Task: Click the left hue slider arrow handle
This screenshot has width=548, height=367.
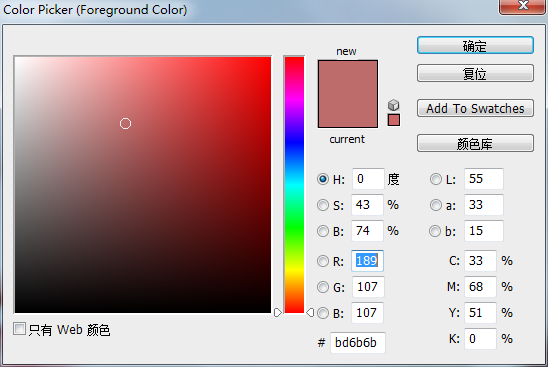Action: pos(278,312)
